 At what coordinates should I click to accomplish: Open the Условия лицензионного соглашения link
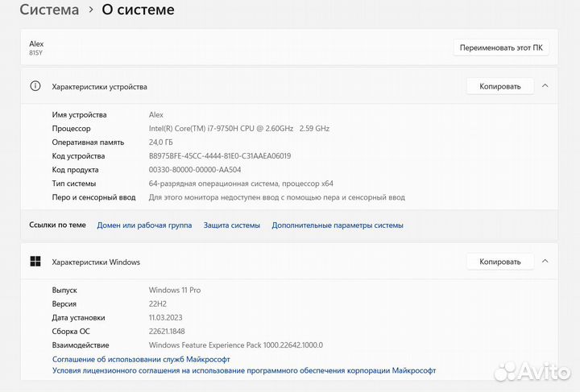point(244,370)
